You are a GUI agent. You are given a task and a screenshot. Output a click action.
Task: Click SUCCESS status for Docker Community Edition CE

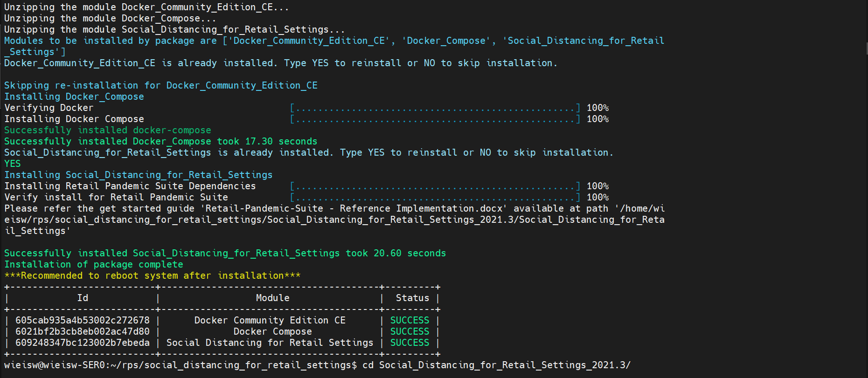click(410, 321)
